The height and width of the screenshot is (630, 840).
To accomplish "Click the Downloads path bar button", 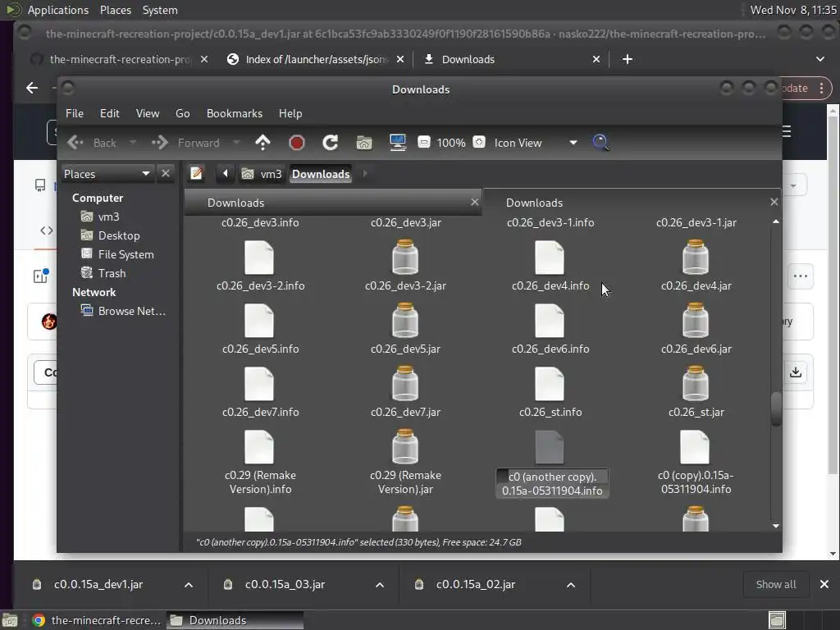I will point(321,174).
